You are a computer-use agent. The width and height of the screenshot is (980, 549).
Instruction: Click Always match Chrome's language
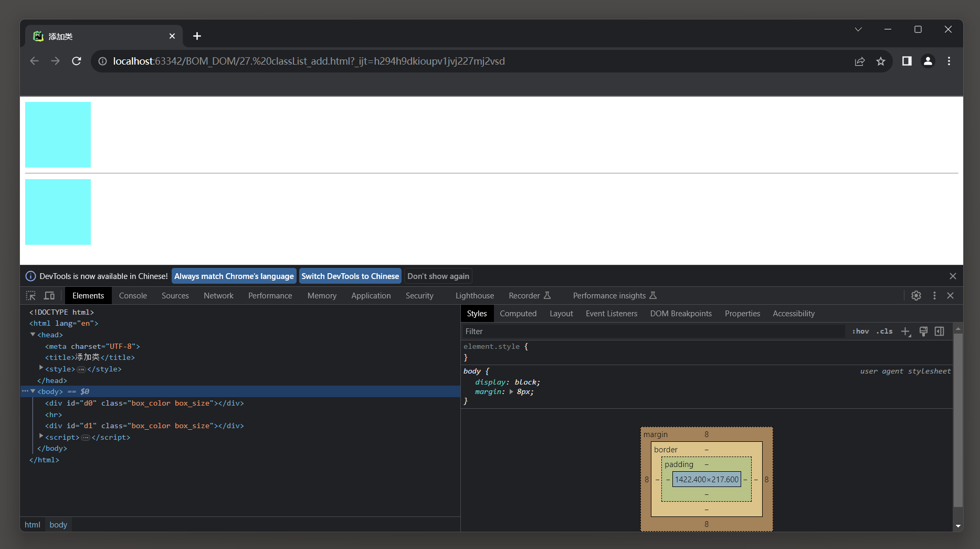(234, 276)
